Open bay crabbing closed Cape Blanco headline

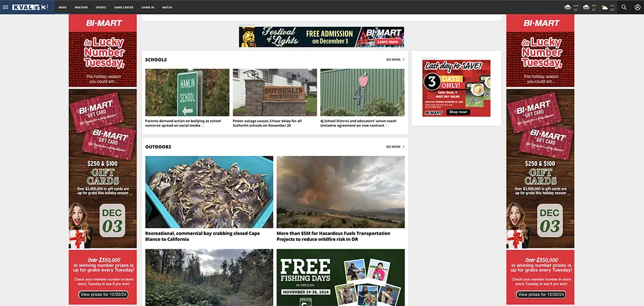203,236
